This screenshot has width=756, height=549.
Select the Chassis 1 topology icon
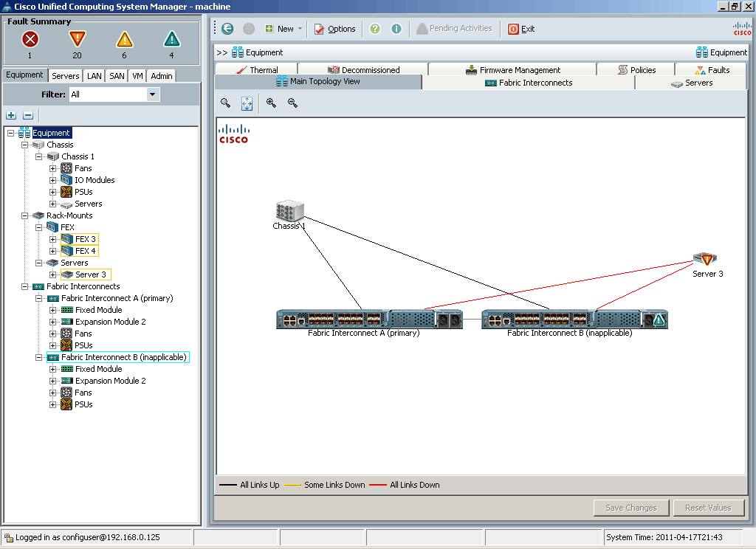point(289,210)
